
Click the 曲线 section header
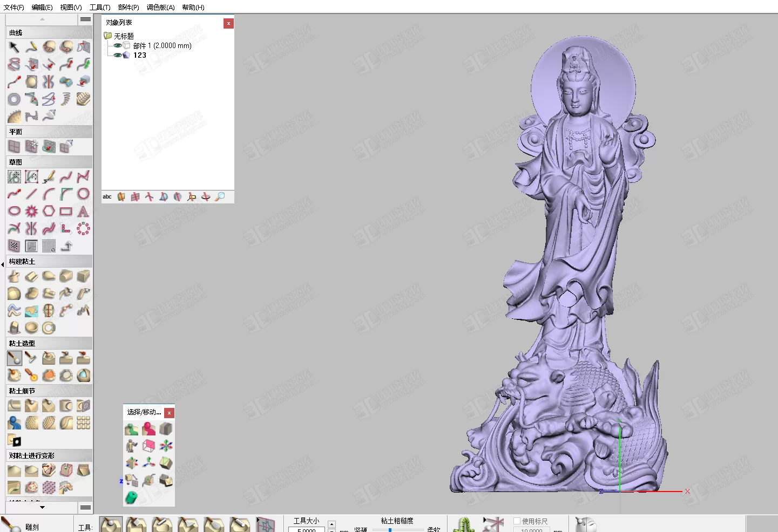tap(49, 33)
